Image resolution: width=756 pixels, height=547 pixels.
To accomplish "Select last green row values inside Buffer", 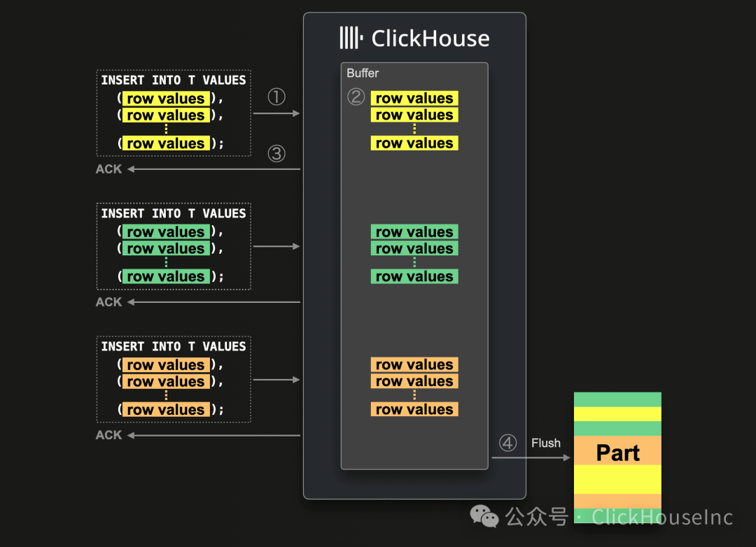I will click(414, 276).
